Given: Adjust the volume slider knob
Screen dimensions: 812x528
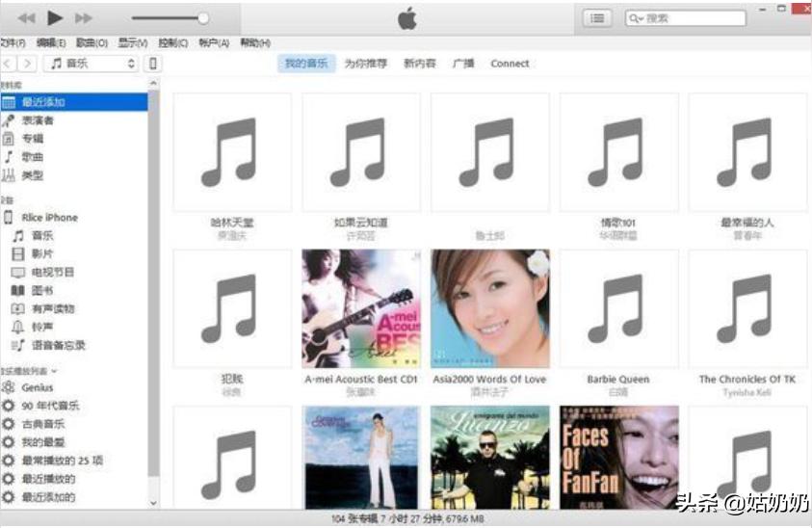Looking at the screenshot, I should 203,18.
